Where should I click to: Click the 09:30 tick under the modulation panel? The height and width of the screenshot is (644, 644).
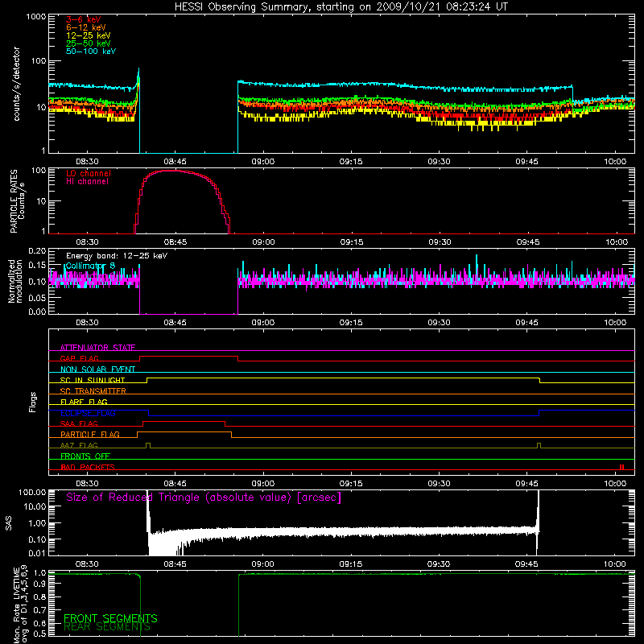pos(439,323)
